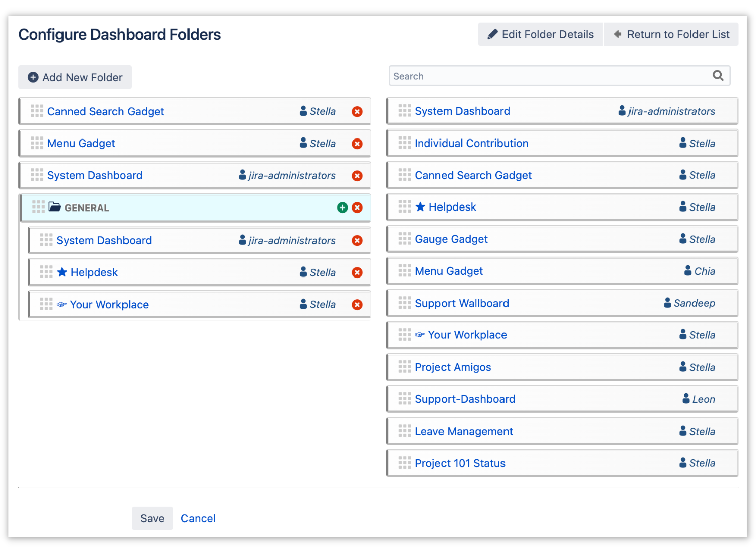The width and height of the screenshot is (756, 554).
Task: Click the Cancel link
Action: 198,518
